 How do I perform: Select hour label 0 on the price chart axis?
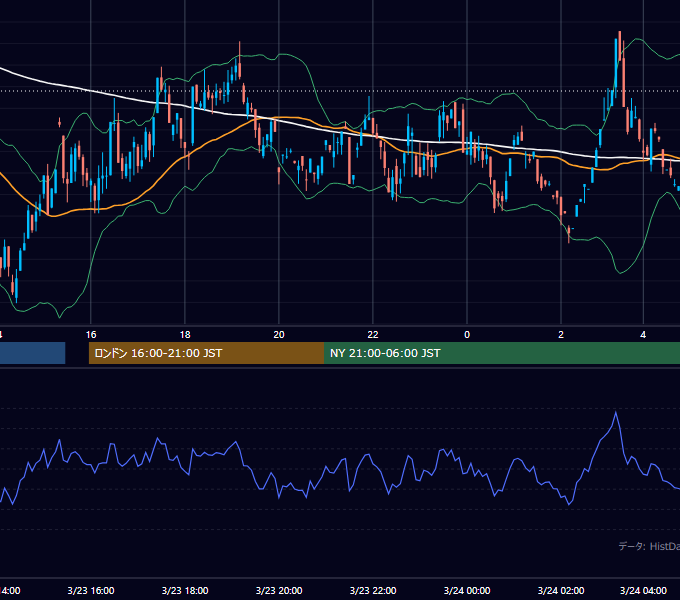(467, 335)
